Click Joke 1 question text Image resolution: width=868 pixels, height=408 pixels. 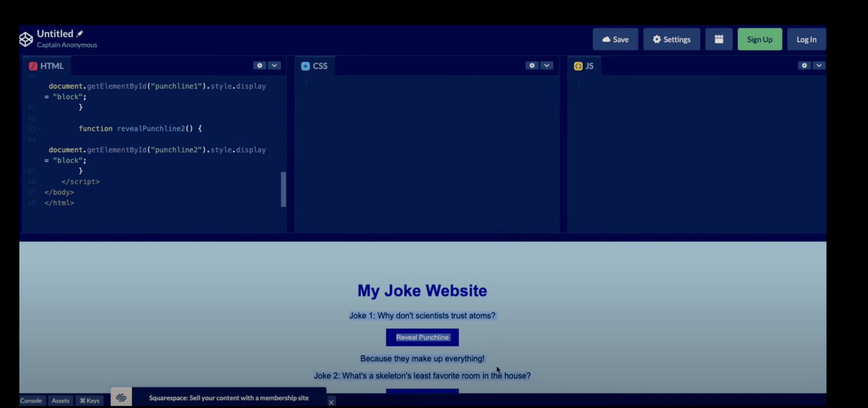coord(422,316)
